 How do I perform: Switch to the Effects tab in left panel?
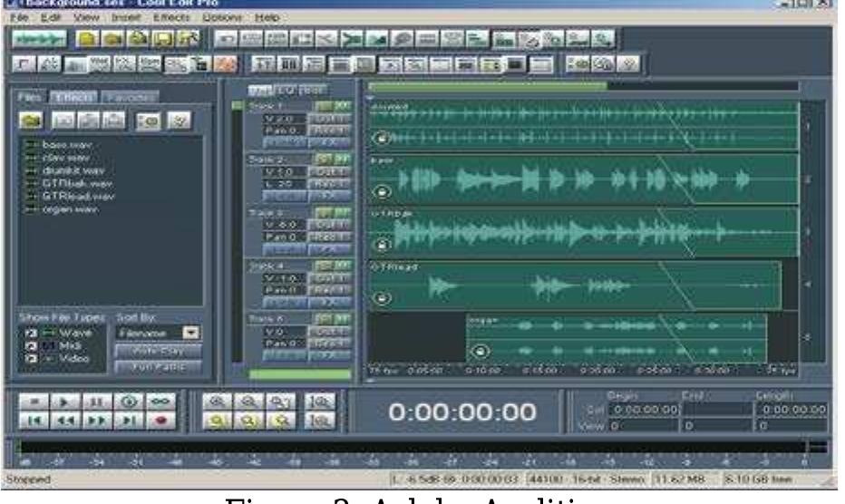tap(72, 96)
